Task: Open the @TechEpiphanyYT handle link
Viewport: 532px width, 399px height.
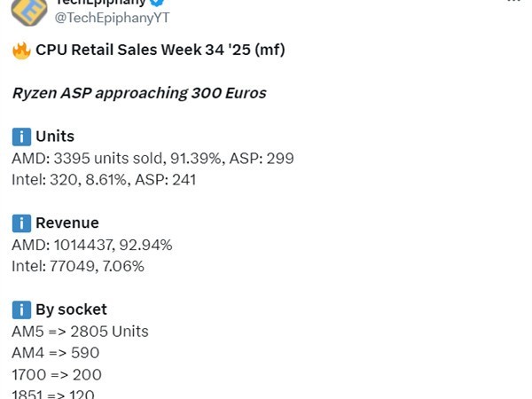Action: (x=113, y=18)
